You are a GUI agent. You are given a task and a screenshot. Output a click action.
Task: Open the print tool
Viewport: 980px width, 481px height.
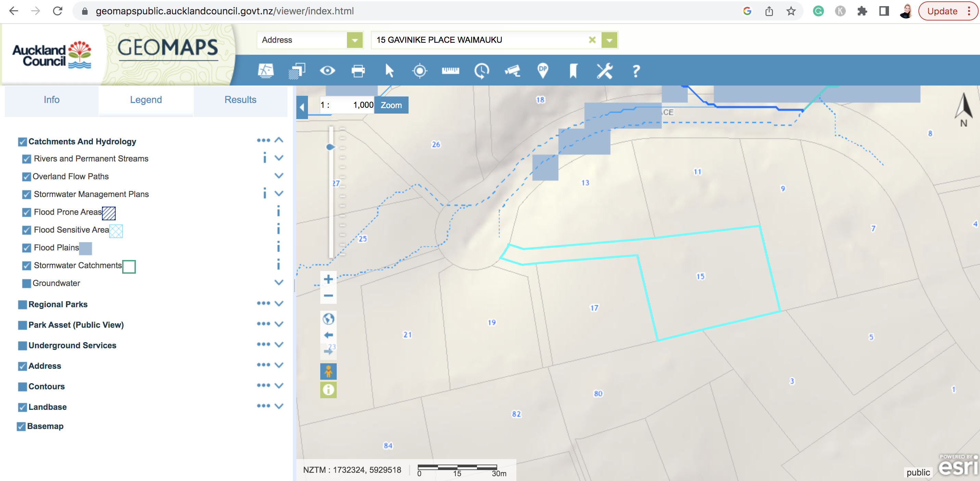[x=358, y=71]
